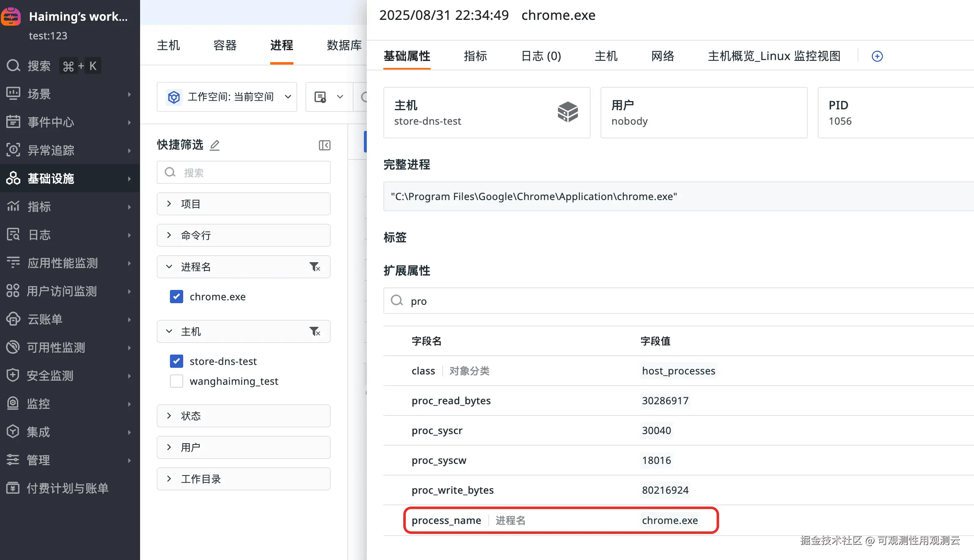Open 异常追踪 in the sidebar
974x560 pixels.
pos(70,150)
